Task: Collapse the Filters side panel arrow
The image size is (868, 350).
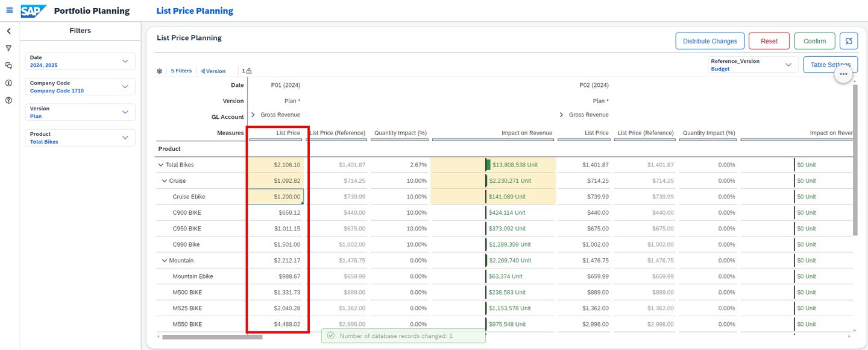Action: [x=9, y=31]
